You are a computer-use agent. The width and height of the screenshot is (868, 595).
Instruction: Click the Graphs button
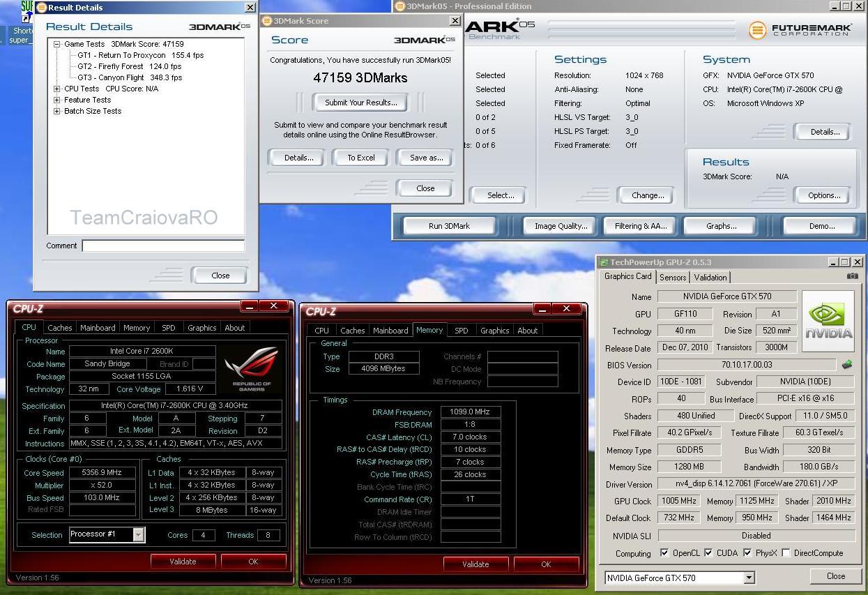tap(721, 226)
